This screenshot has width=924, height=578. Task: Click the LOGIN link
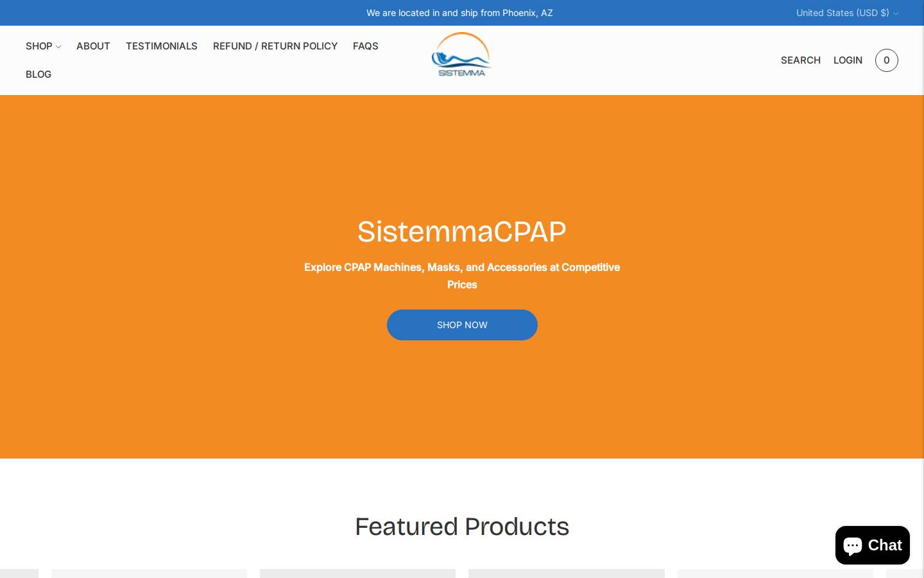[x=848, y=60]
